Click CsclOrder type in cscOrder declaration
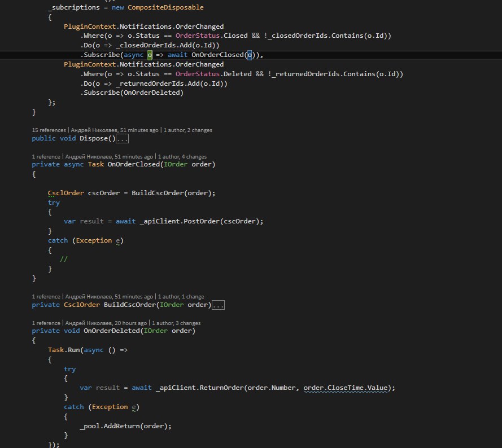502x448 pixels. pyautogui.click(x=66, y=193)
